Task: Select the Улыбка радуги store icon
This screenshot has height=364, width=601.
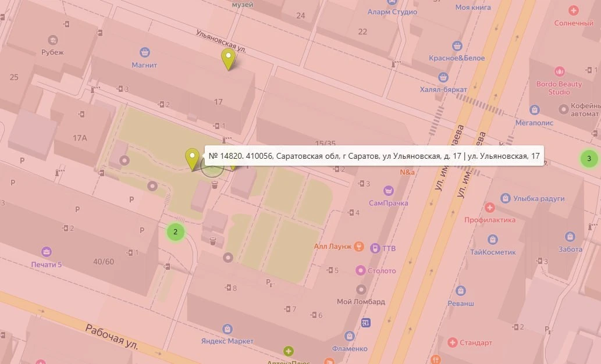Action: (x=506, y=198)
